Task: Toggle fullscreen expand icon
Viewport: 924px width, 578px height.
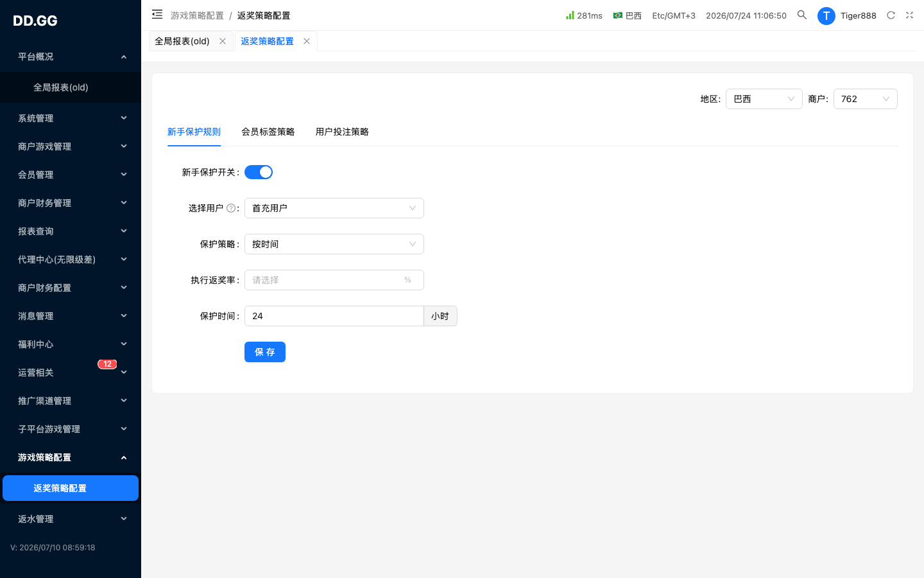Action: [909, 15]
